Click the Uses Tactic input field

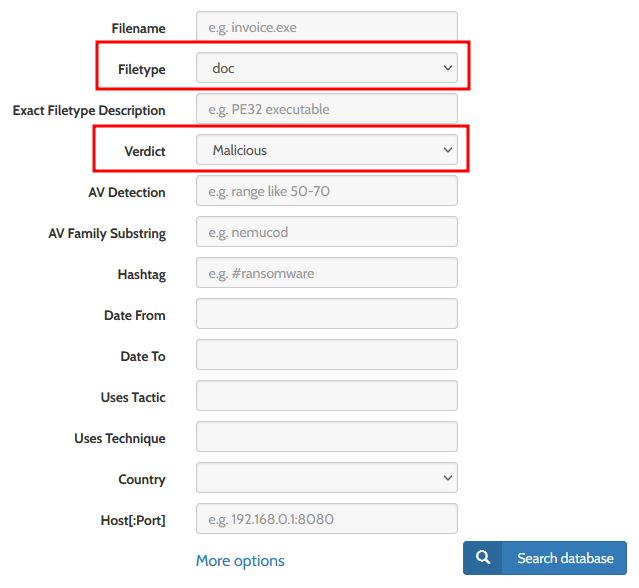(x=326, y=396)
